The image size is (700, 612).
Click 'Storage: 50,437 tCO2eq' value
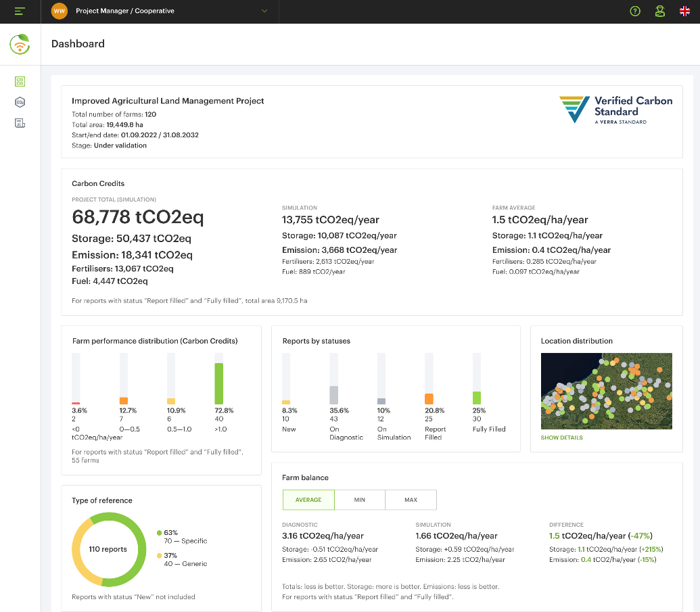(132, 238)
